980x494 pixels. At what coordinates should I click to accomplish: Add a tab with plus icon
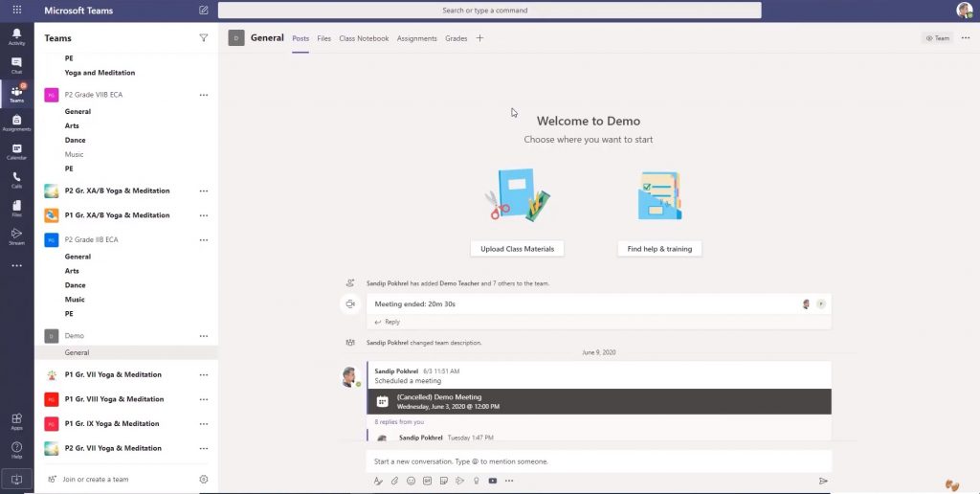point(479,38)
